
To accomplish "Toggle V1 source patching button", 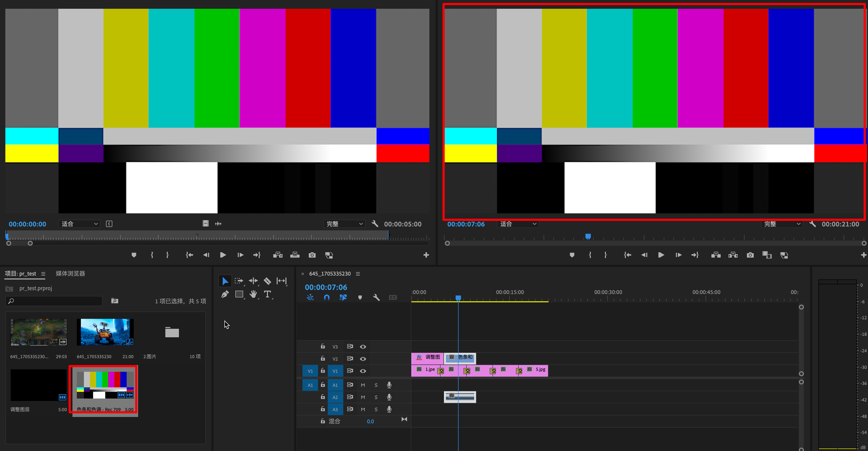I will pyautogui.click(x=310, y=371).
